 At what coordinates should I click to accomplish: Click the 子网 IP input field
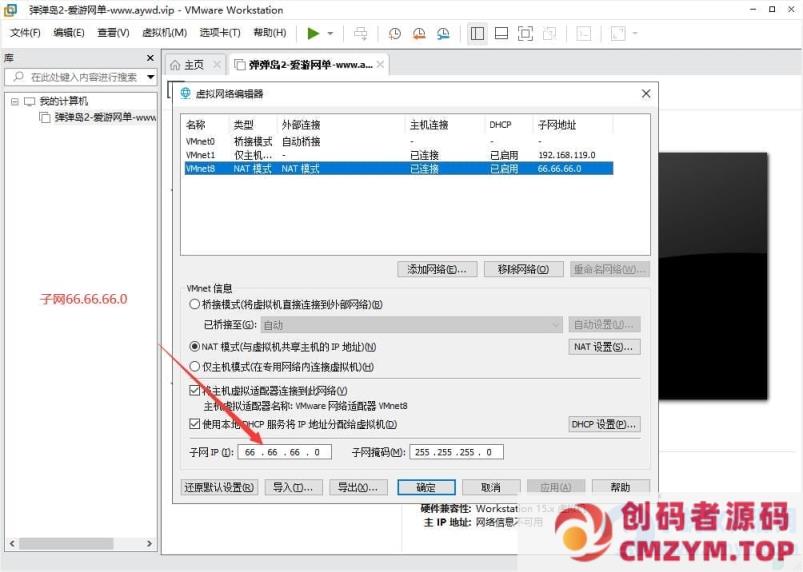click(284, 452)
